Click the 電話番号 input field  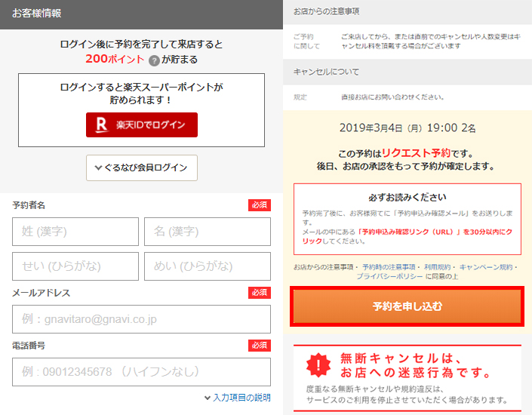[x=141, y=372]
